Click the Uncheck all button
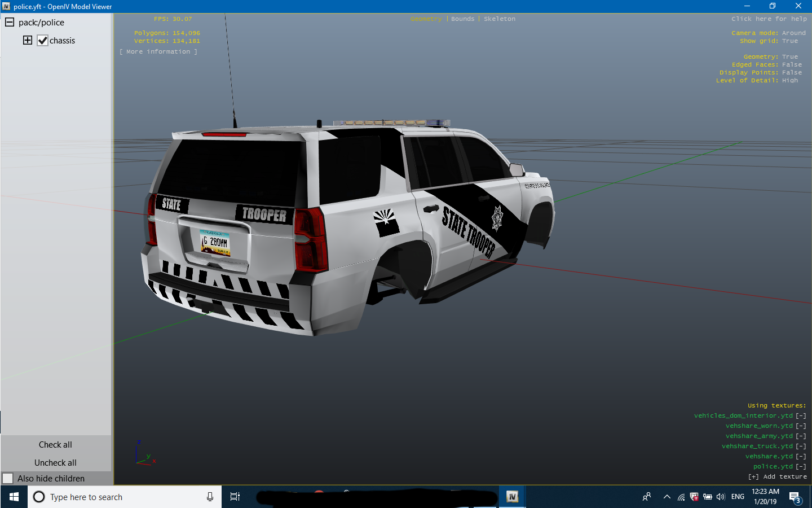The image size is (812, 508). click(55, 463)
